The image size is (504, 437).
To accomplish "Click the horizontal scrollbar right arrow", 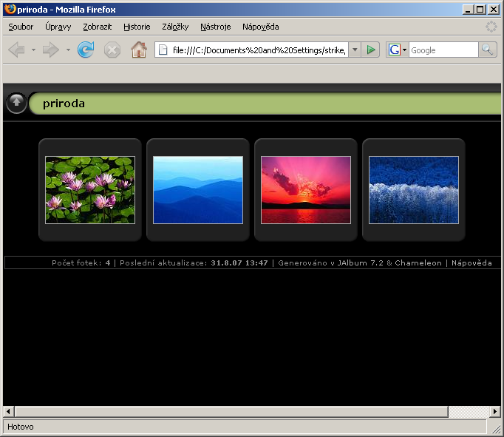I will [x=495, y=411].
